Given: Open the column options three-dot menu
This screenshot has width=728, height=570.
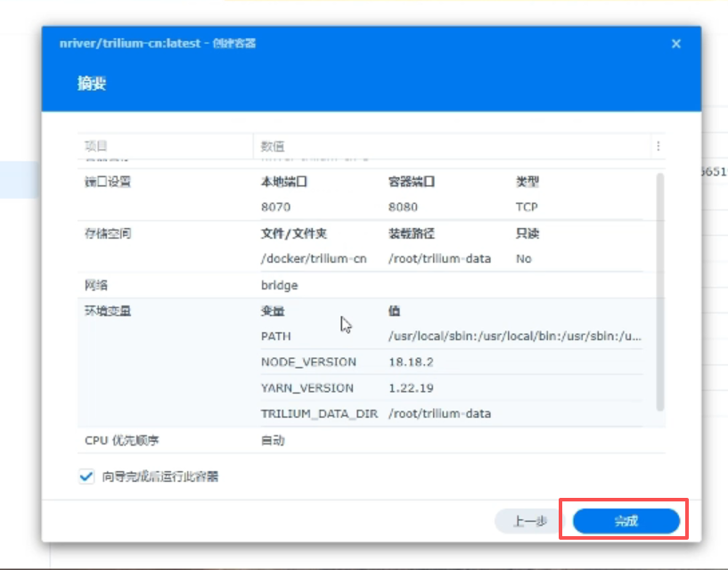Looking at the screenshot, I should [x=658, y=146].
